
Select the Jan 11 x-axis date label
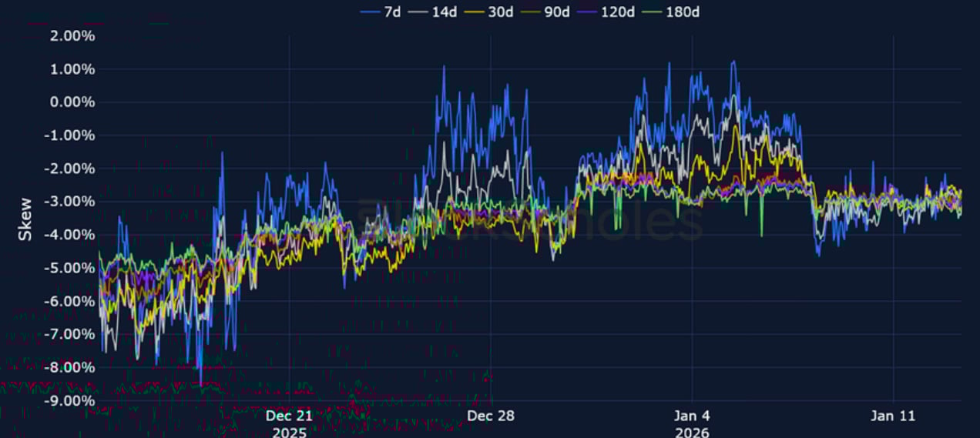893,416
